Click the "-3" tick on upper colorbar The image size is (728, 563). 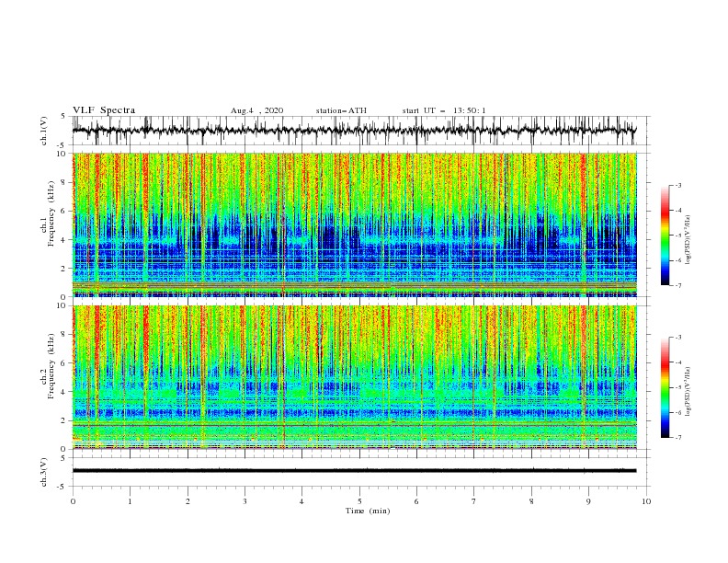[677, 186]
